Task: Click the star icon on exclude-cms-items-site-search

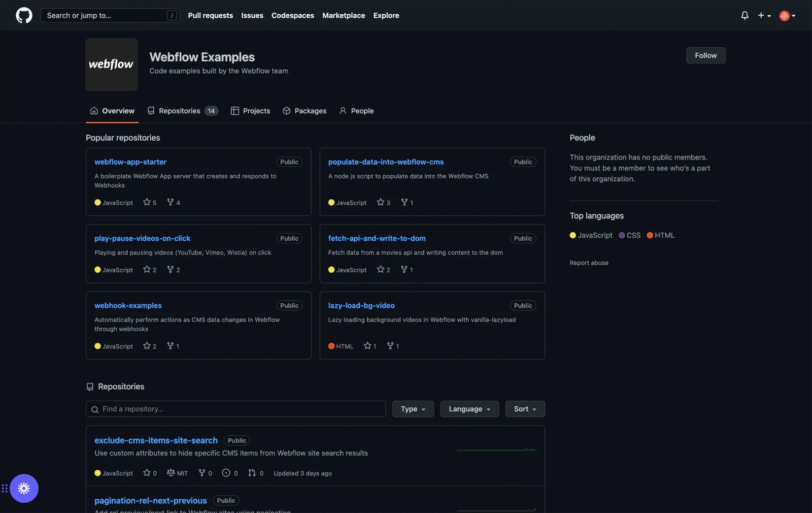Action: tap(147, 473)
